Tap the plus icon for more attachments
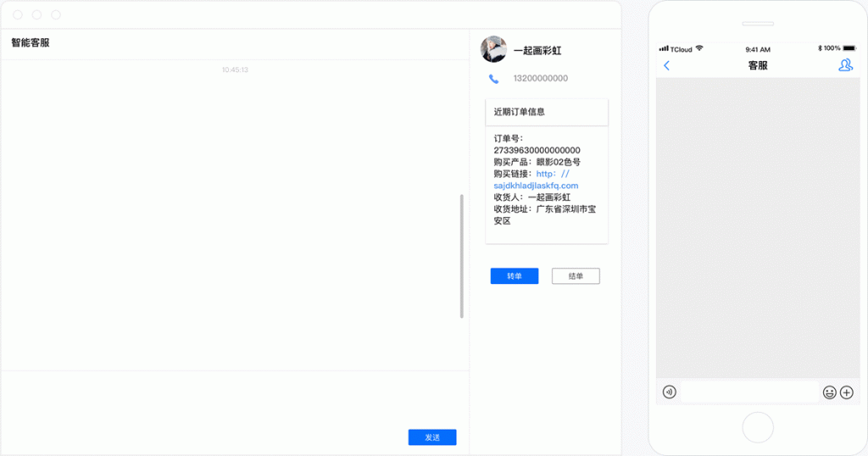Screen dimensions: 868x456 coord(847,392)
